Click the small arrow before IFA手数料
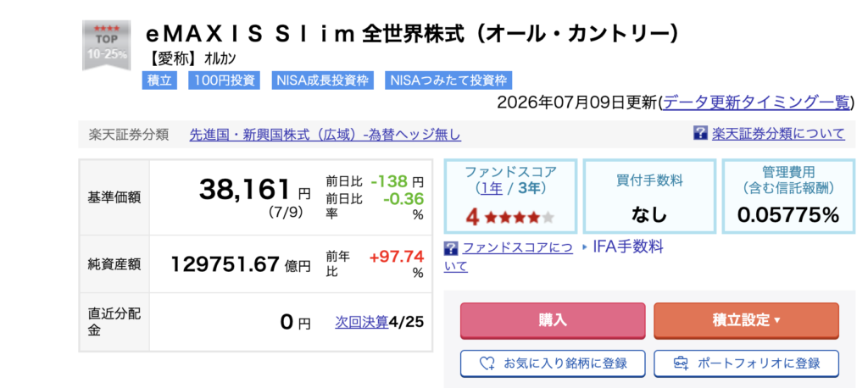Screen dimensions: 868x388 pyautogui.click(x=585, y=247)
